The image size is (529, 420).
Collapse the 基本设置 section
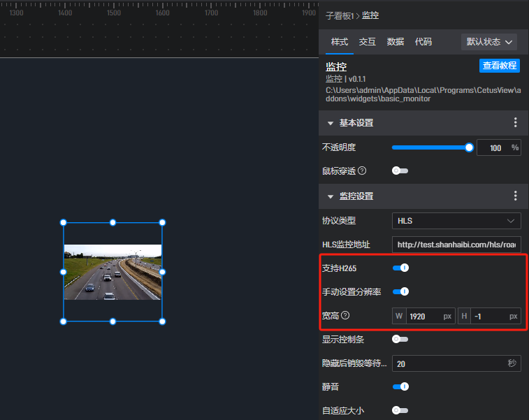click(331, 123)
